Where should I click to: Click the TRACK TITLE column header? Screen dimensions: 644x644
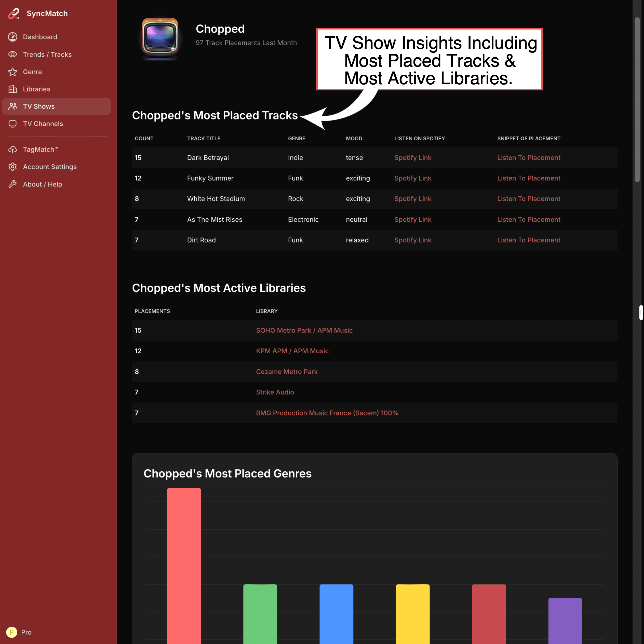pyautogui.click(x=204, y=138)
